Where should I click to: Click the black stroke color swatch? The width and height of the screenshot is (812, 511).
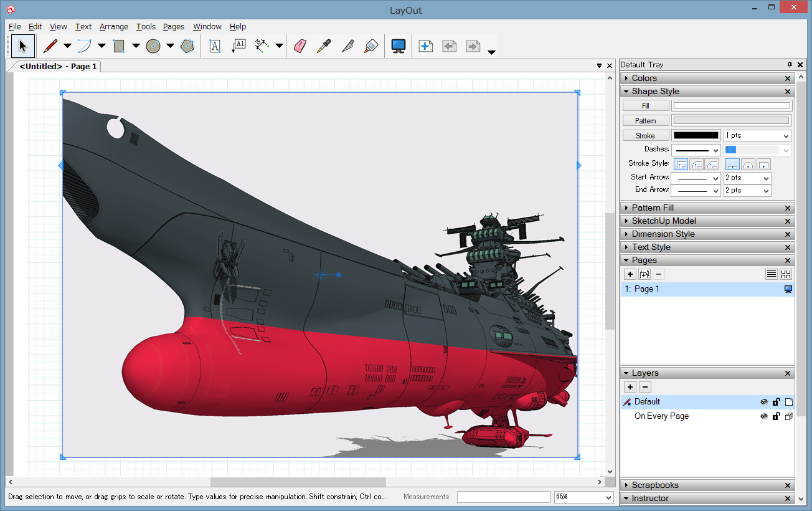tap(696, 135)
